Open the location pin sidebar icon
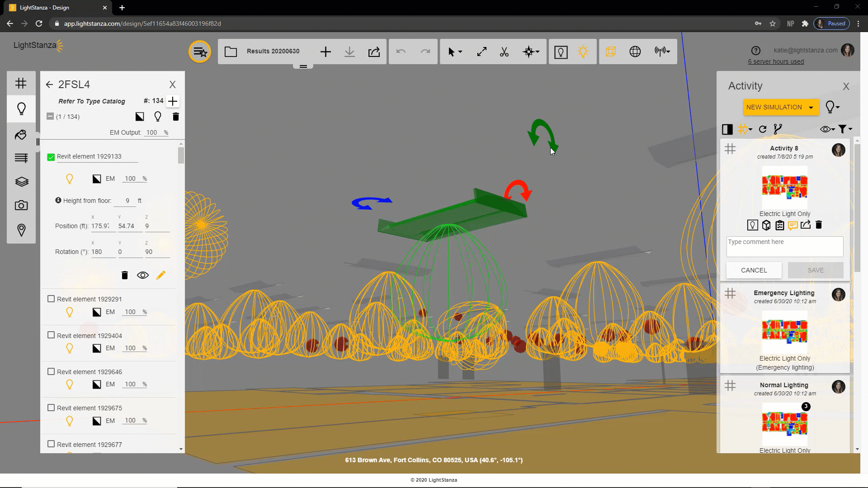868x488 pixels. pos(21,230)
